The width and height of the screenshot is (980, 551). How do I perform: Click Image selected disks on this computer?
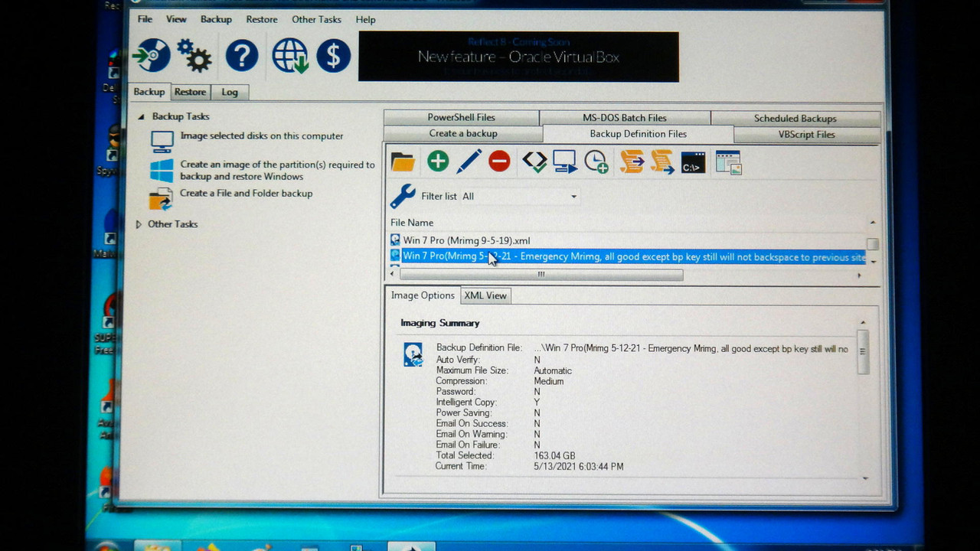pos(262,136)
